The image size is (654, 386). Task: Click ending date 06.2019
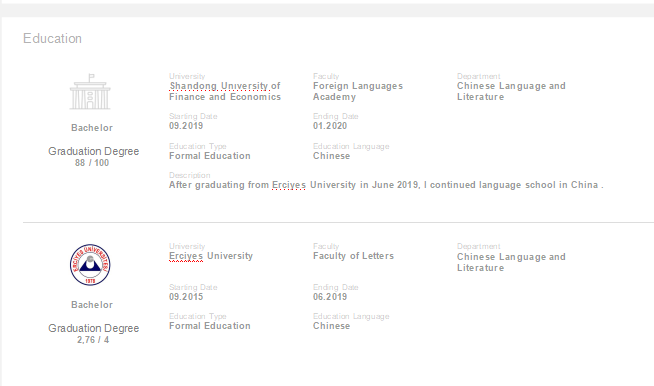330,297
